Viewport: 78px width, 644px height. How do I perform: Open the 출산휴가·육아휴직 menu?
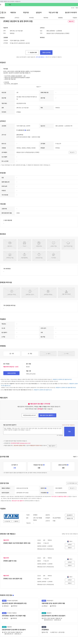click(71, 13)
